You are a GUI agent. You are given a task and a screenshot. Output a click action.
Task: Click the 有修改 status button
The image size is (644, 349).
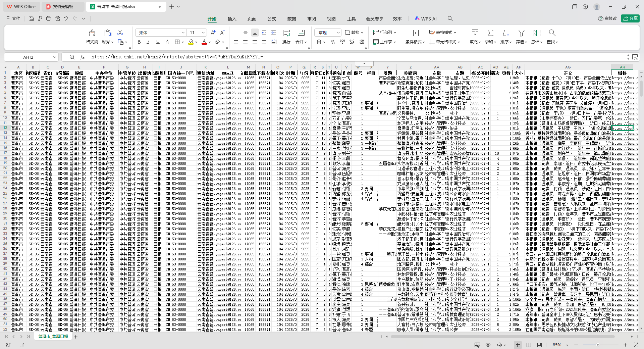[x=607, y=18]
